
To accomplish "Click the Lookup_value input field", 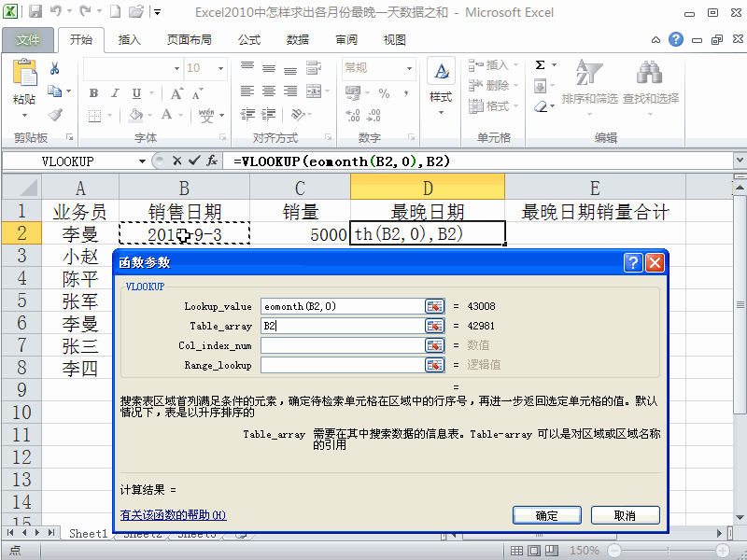I will click(x=343, y=306).
